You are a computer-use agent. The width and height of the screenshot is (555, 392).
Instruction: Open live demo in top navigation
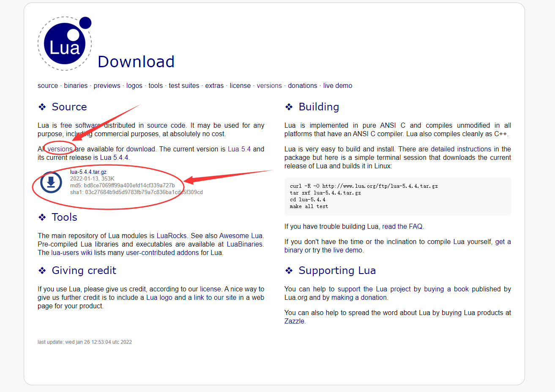338,85
